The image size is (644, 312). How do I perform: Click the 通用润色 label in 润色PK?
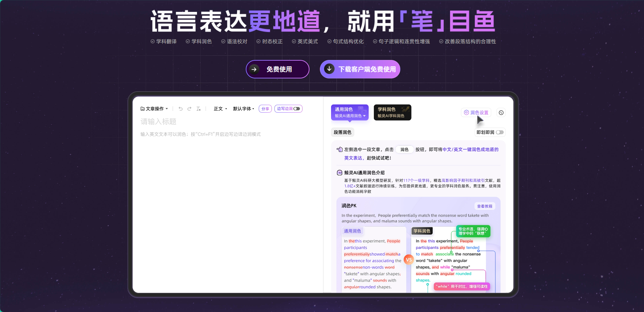[x=352, y=231]
